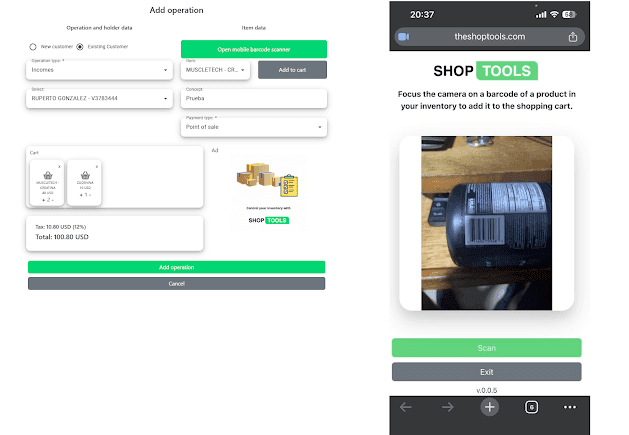Open the customer Select dropdown RUPERTO GONZALEZ
The width and height of the screenshot is (629, 435).
(99, 98)
